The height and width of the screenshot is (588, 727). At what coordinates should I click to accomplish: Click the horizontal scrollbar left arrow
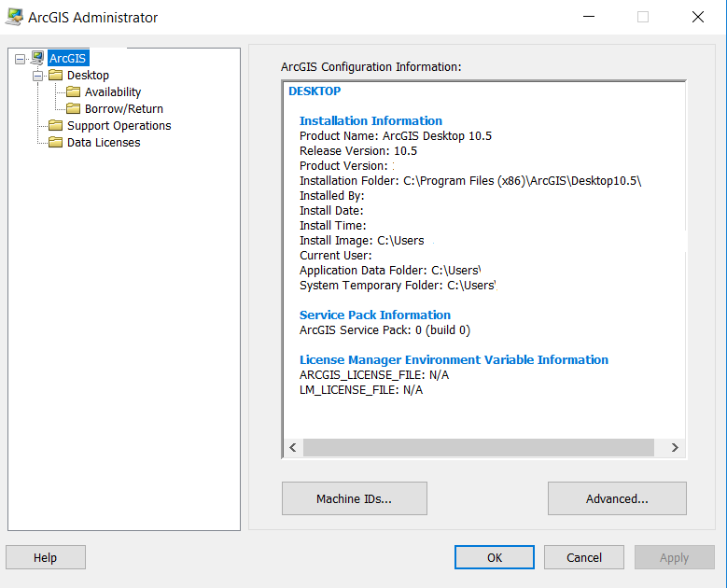293,448
